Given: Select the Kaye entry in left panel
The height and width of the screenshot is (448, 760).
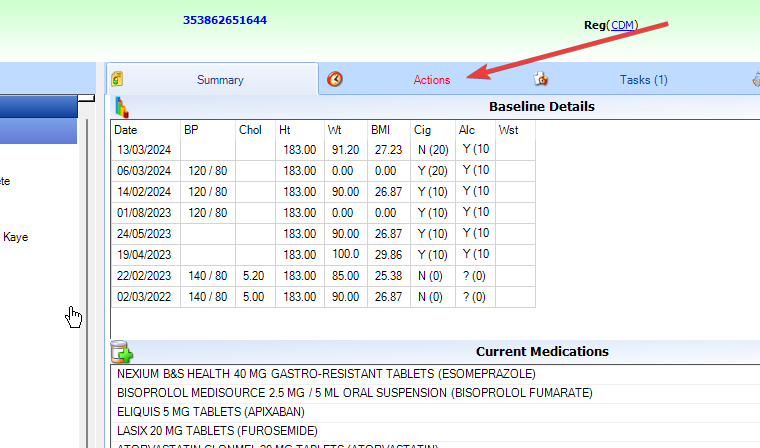Looking at the screenshot, I should [16, 238].
